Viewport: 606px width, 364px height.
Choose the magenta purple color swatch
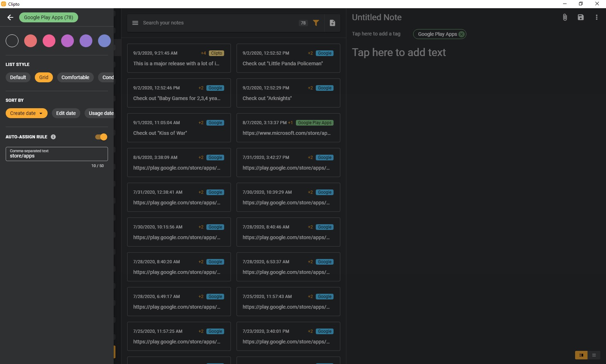(67, 41)
